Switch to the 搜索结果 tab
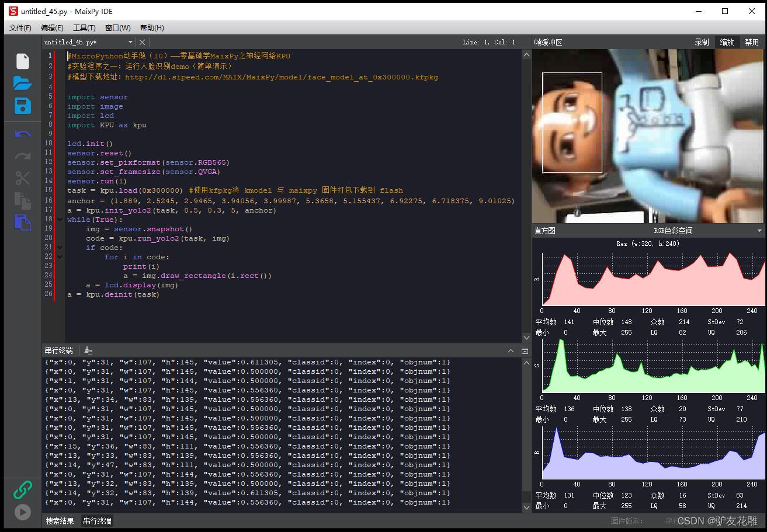 [60, 521]
